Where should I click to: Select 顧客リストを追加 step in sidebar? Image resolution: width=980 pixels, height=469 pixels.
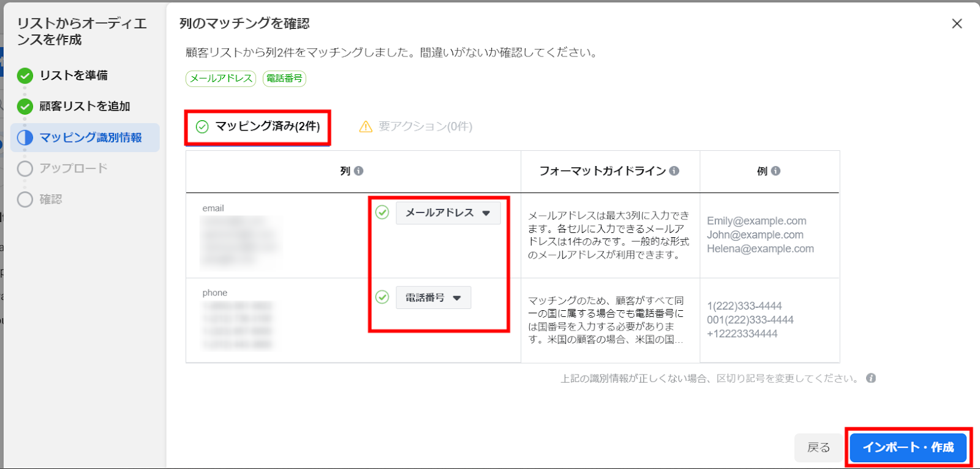(85, 107)
